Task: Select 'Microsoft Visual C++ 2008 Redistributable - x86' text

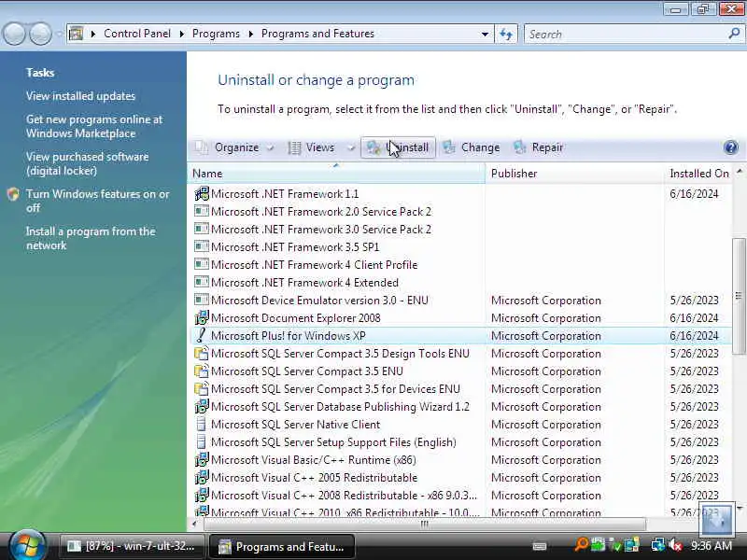Action: [x=344, y=496]
